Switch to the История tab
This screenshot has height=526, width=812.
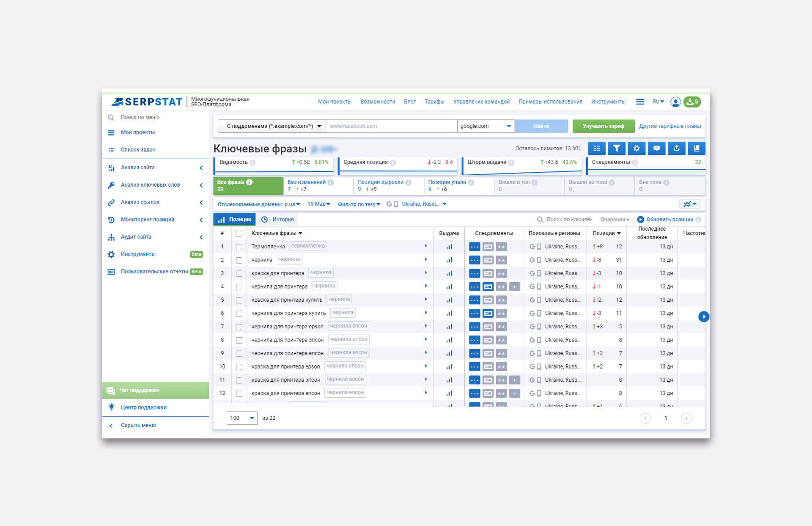coord(278,220)
